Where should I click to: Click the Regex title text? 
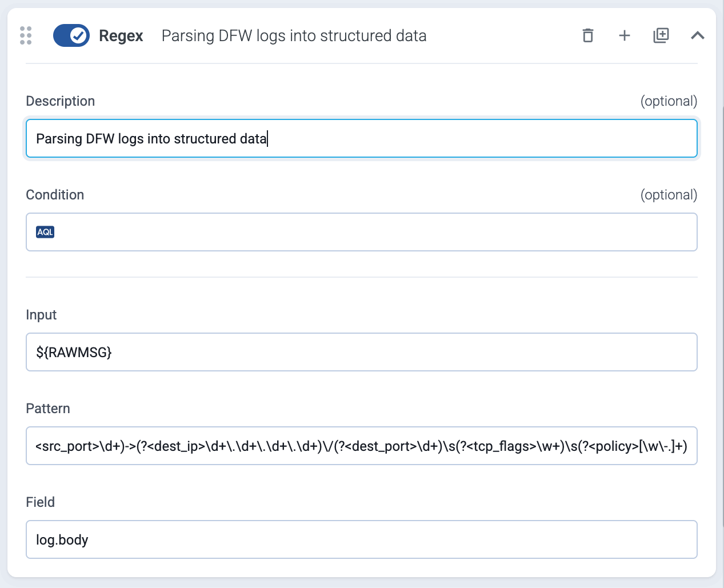pyautogui.click(x=121, y=35)
